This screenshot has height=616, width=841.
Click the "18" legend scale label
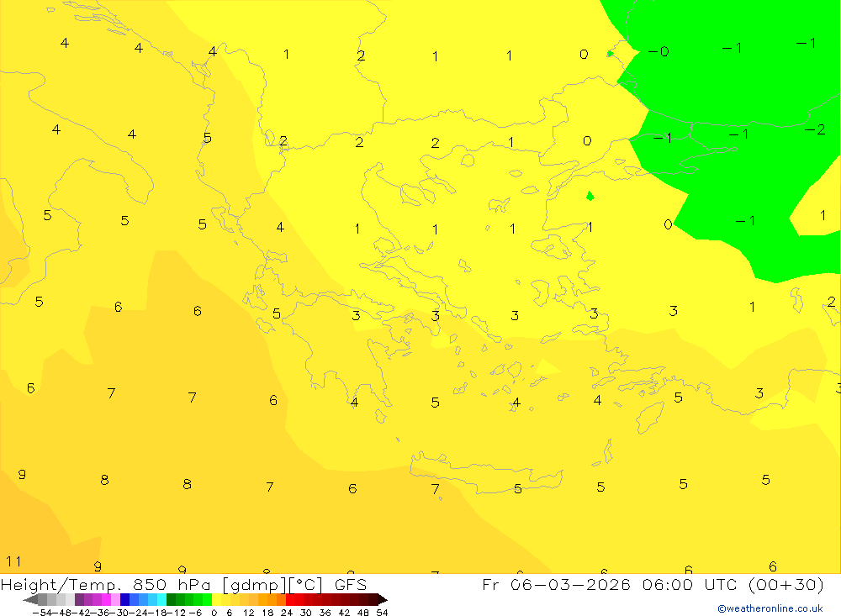point(267,613)
